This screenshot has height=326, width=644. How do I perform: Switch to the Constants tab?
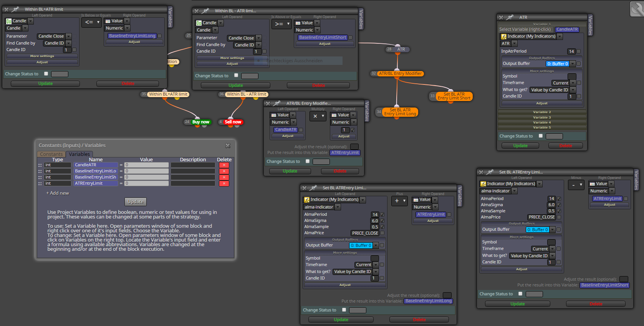pyautogui.click(x=51, y=154)
